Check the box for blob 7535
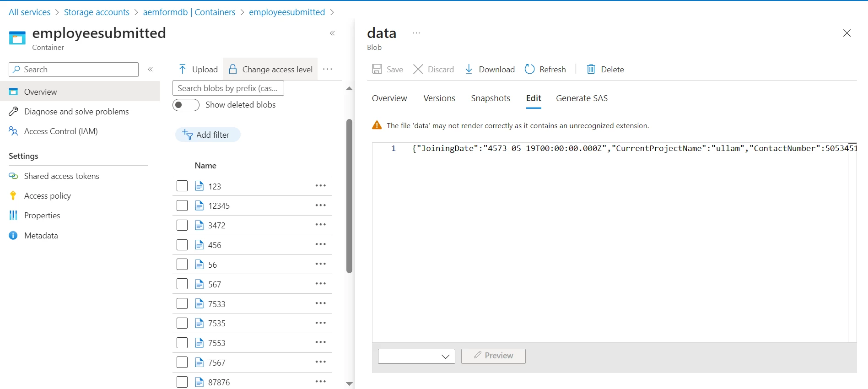This screenshot has width=868, height=389. click(x=182, y=323)
